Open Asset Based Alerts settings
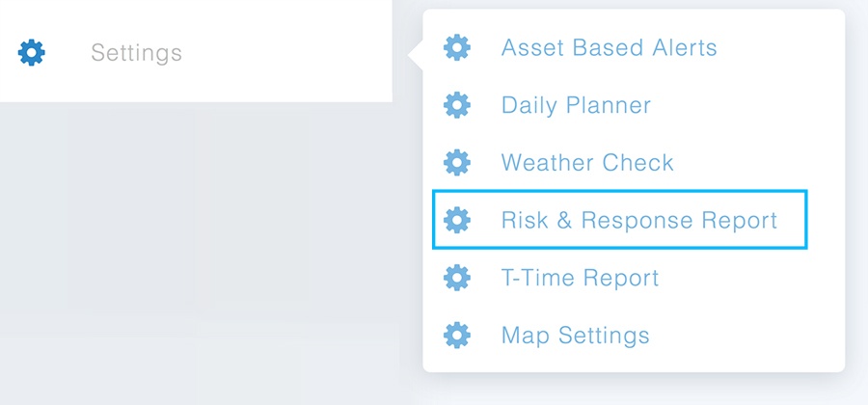 point(609,47)
